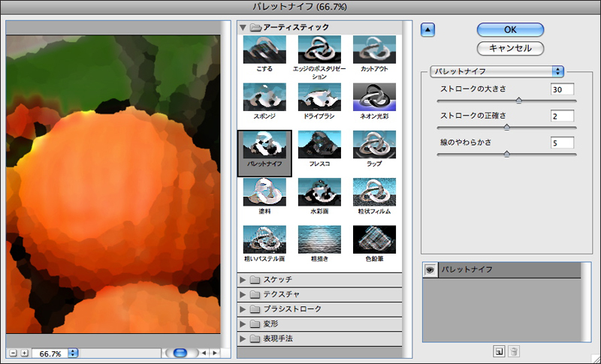Image resolution: width=601 pixels, height=364 pixels.
Task: Toggle visibility eye of パレットナイフ effect layer
Action: click(430, 270)
